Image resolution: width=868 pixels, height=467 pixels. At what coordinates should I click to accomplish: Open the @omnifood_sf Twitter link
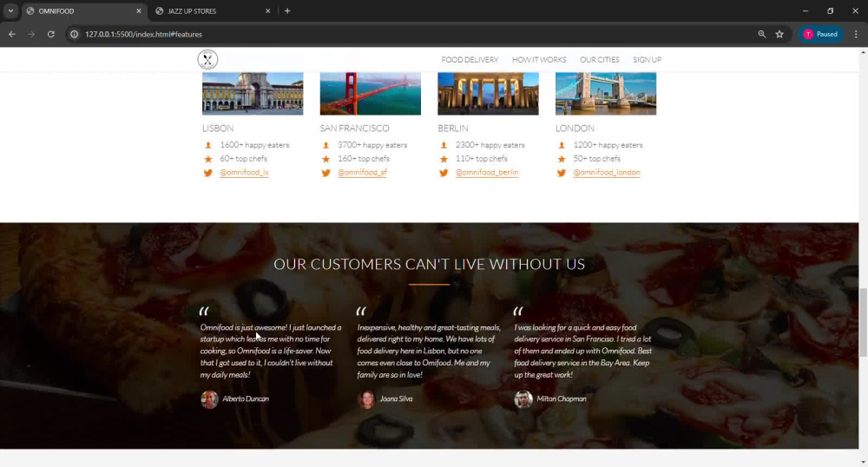(362, 173)
